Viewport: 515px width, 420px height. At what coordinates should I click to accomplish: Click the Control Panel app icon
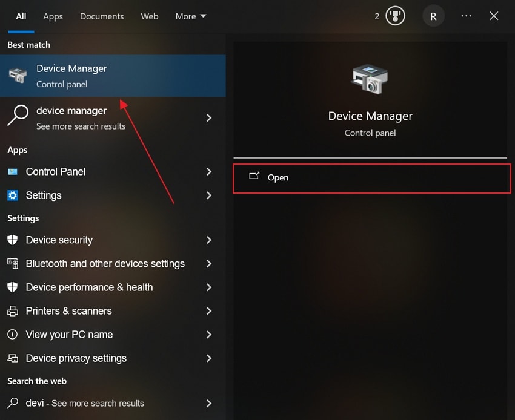[x=13, y=172]
